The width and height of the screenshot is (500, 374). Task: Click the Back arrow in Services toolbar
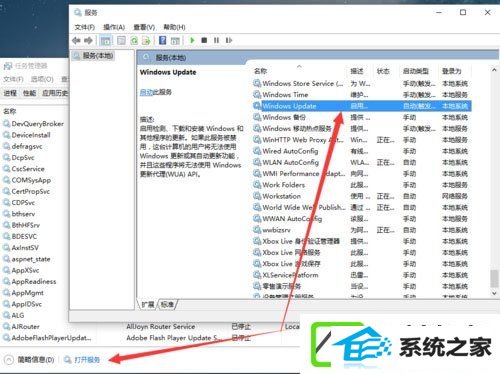pos(76,40)
